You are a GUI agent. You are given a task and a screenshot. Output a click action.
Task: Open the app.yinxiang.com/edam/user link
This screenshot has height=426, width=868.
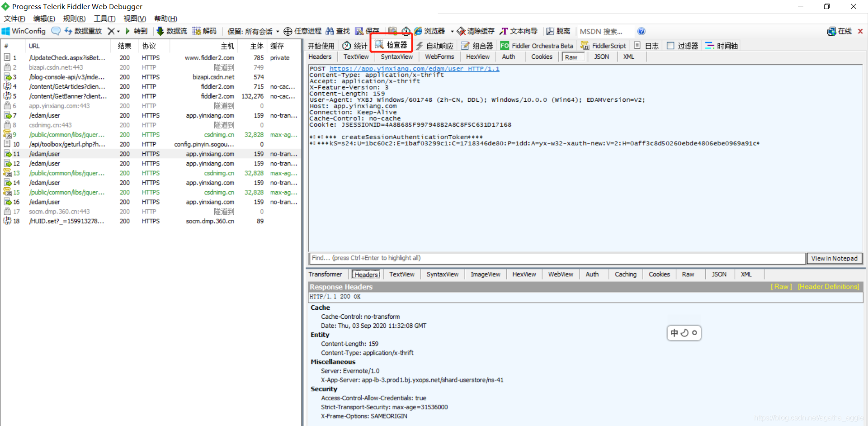tap(414, 69)
